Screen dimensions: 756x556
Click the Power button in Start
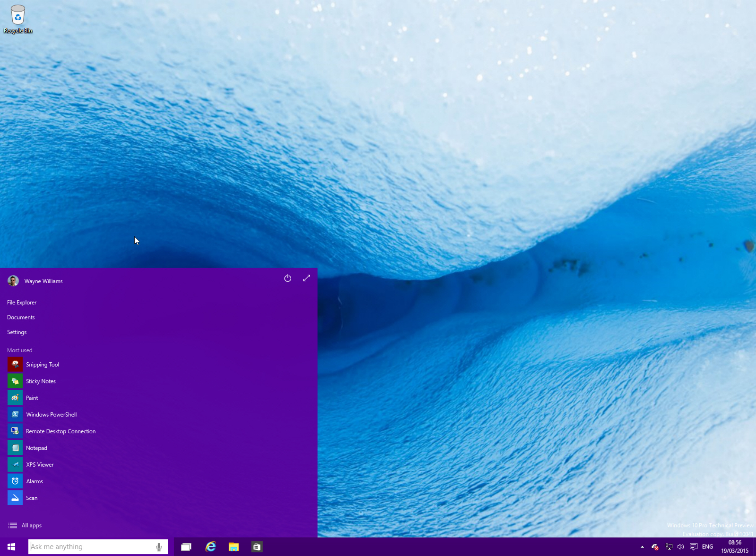(287, 278)
